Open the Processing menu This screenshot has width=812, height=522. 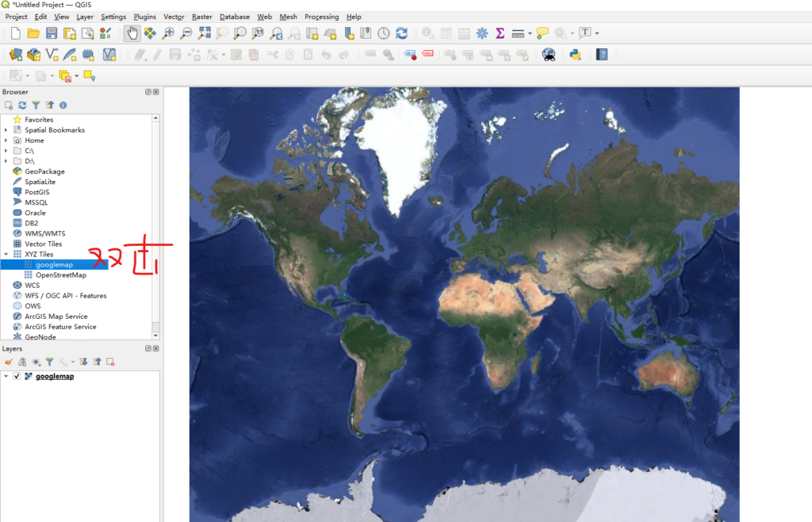coord(321,17)
